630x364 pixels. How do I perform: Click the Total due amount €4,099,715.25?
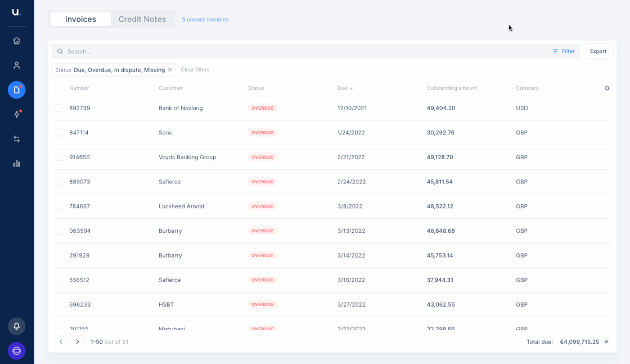pyautogui.click(x=579, y=342)
